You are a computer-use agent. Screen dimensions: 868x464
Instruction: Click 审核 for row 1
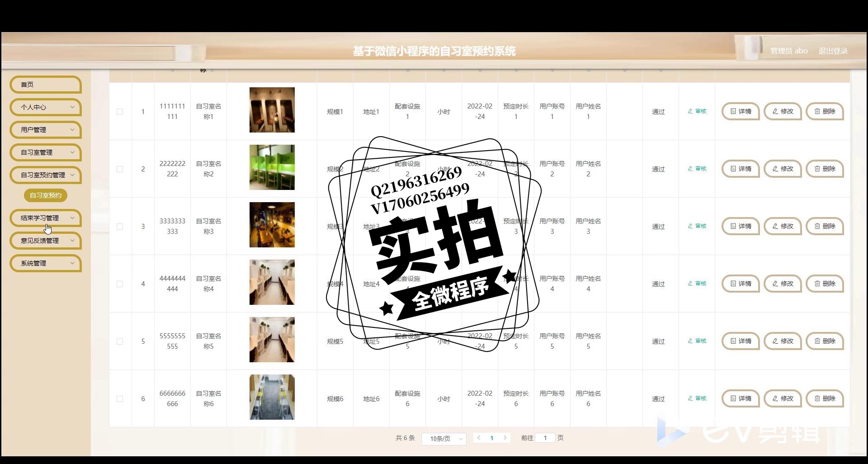point(697,111)
